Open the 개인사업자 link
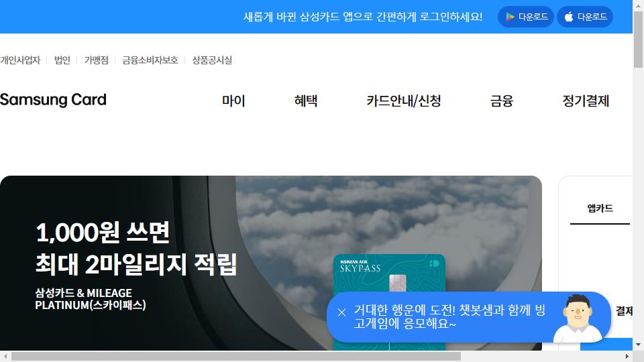The height and width of the screenshot is (362, 644). [20, 60]
